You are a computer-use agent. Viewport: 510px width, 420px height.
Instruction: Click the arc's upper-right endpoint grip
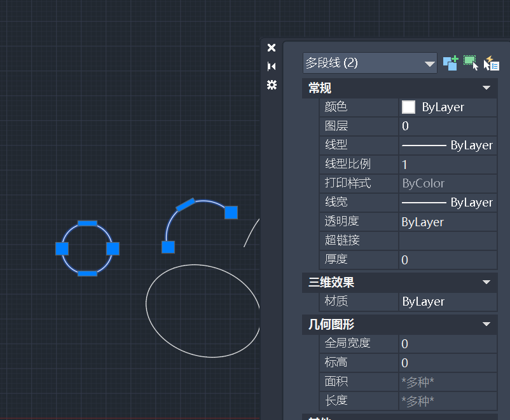(231, 212)
